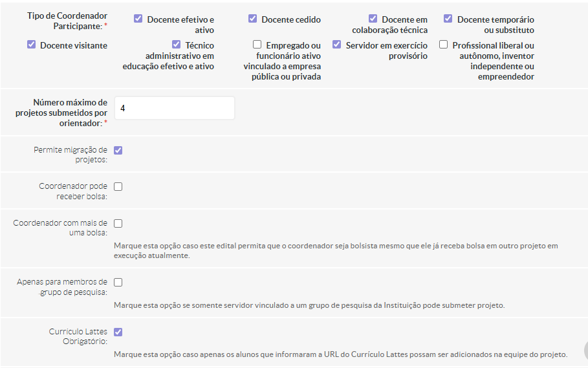Uncheck the 'Docente visitante' checkbox
The width and height of the screenshot is (588, 368).
pyautogui.click(x=32, y=45)
